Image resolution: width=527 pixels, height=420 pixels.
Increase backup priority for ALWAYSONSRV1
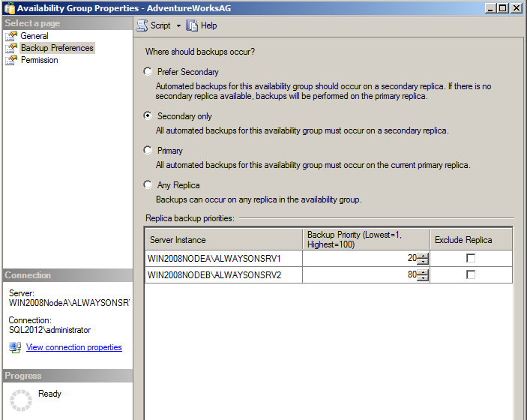(x=424, y=255)
